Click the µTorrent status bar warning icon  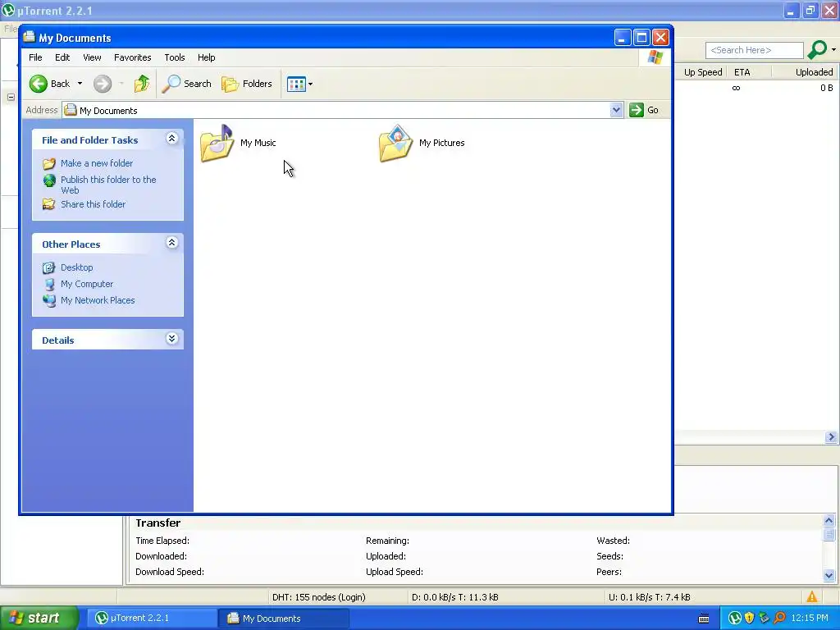(x=812, y=597)
